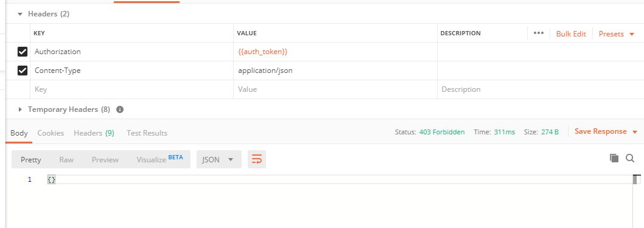Click the Bulk Edit link
The width and height of the screenshot is (644, 228).
[x=571, y=34]
